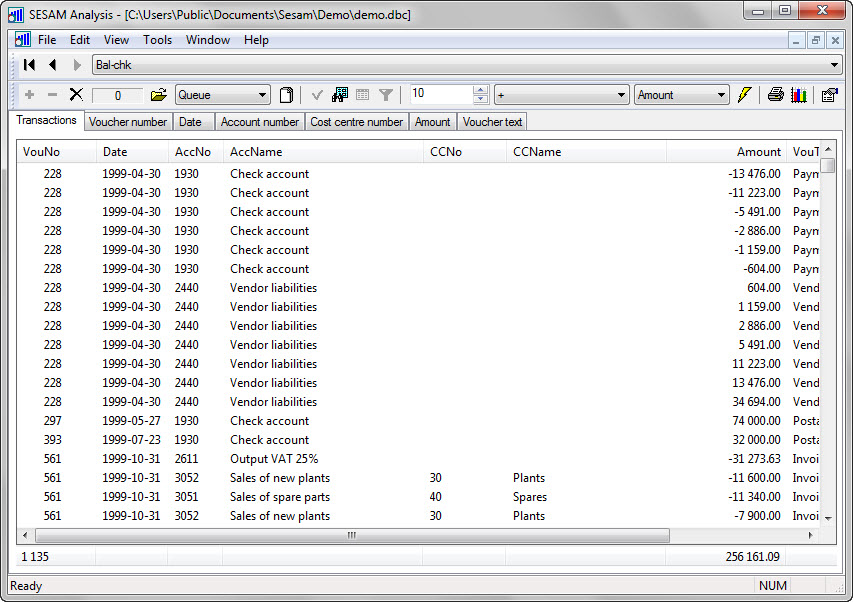Click the horizontal scrollbar thumb
The height and width of the screenshot is (602, 853).
pyautogui.click(x=352, y=536)
